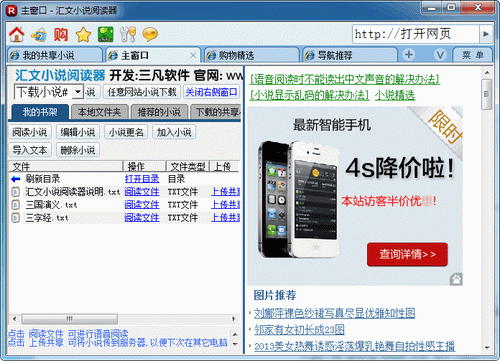Open the Internet Explorer globe toolbar icon
The image size is (500, 361).
[39, 35]
